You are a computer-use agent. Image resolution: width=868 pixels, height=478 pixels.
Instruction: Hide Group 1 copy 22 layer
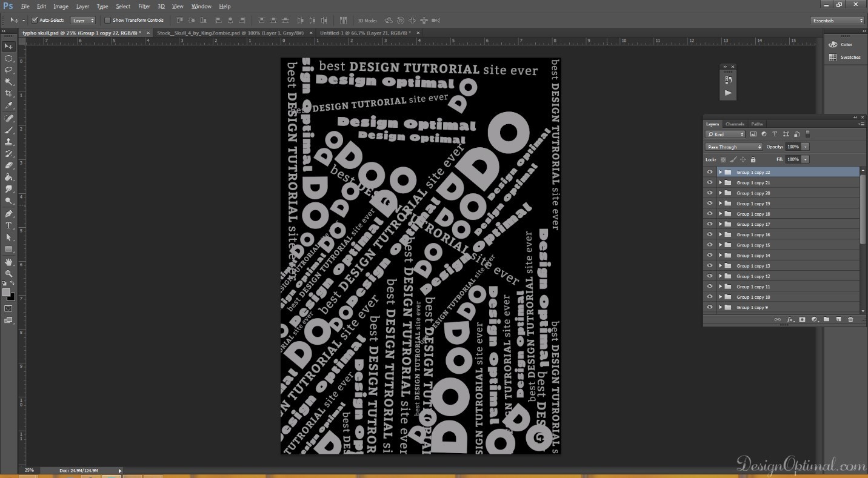[x=710, y=172]
